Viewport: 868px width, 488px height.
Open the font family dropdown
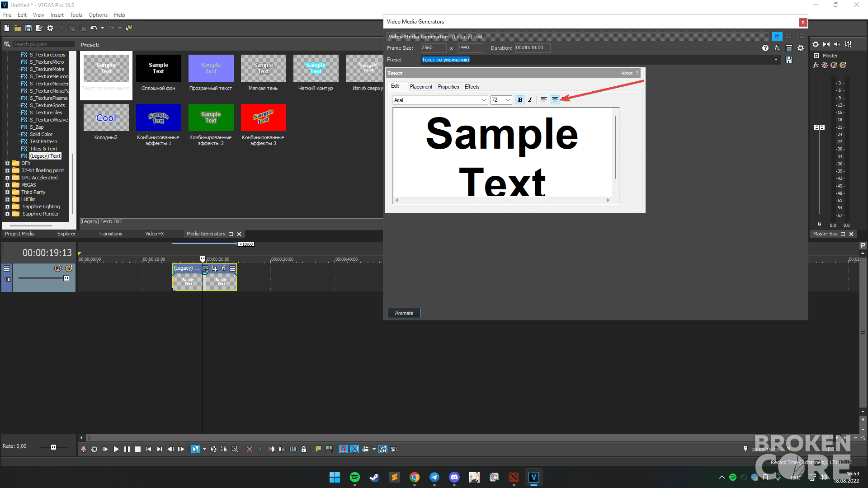point(484,100)
